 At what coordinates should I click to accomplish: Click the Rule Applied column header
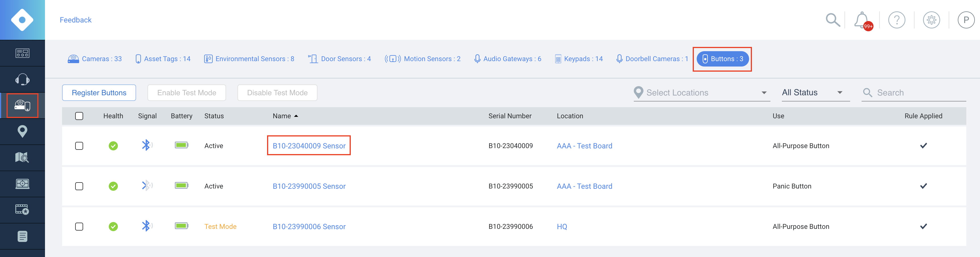coord(923,116)
